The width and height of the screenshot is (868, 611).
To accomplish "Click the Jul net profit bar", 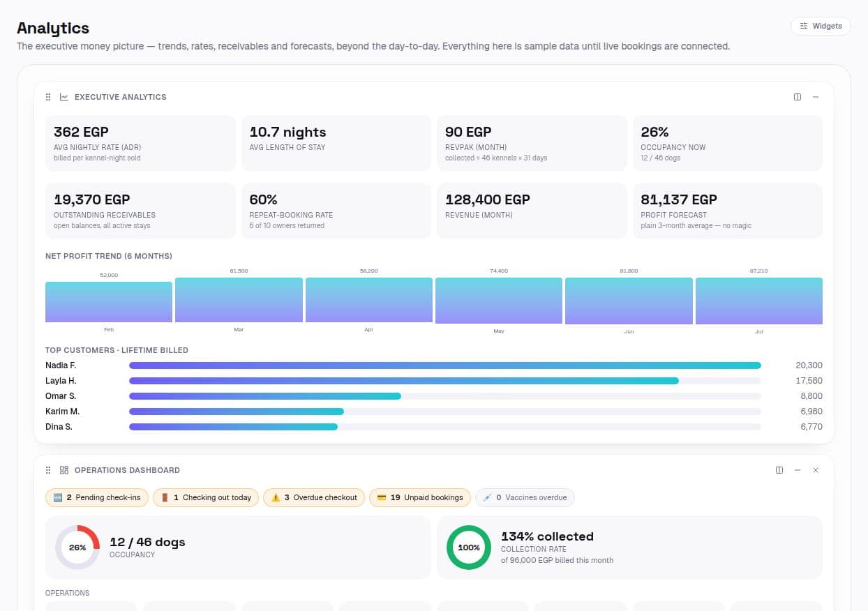I will [759, 301].
